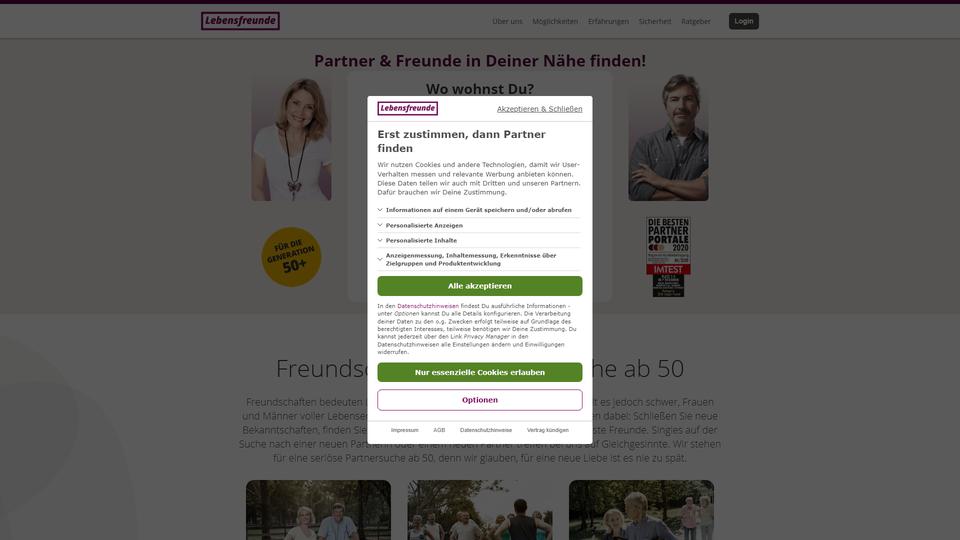Expand 'Informationen auf einem Gerät speichern' section
The height and width of the screenshot is (540, 960).
(479, 210)
